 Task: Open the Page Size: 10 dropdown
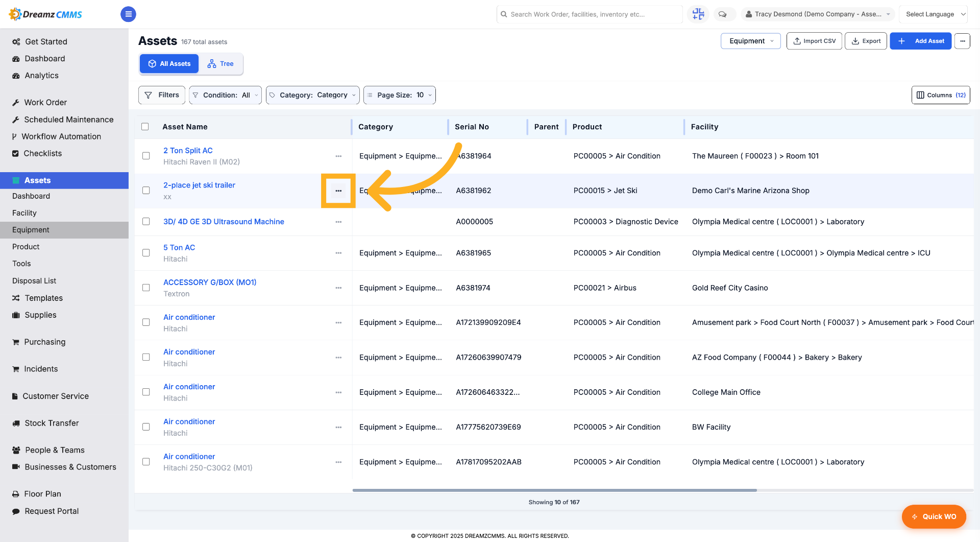[399, 95]
